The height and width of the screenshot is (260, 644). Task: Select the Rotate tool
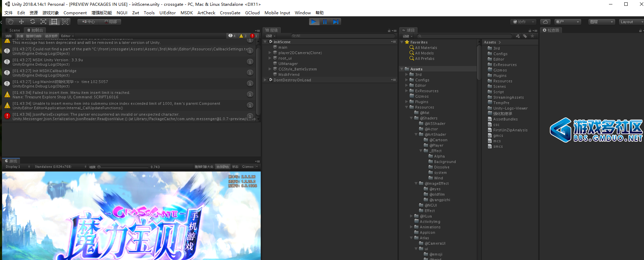coord(32,22)
